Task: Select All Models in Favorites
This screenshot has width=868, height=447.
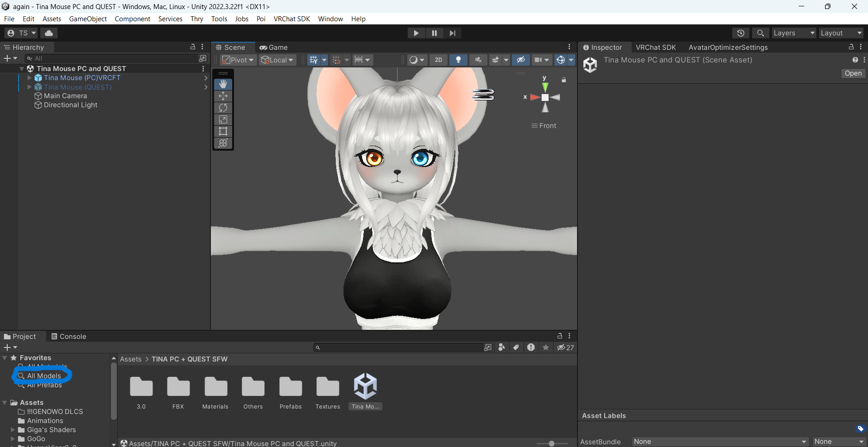Action: (x=44, y=376)
